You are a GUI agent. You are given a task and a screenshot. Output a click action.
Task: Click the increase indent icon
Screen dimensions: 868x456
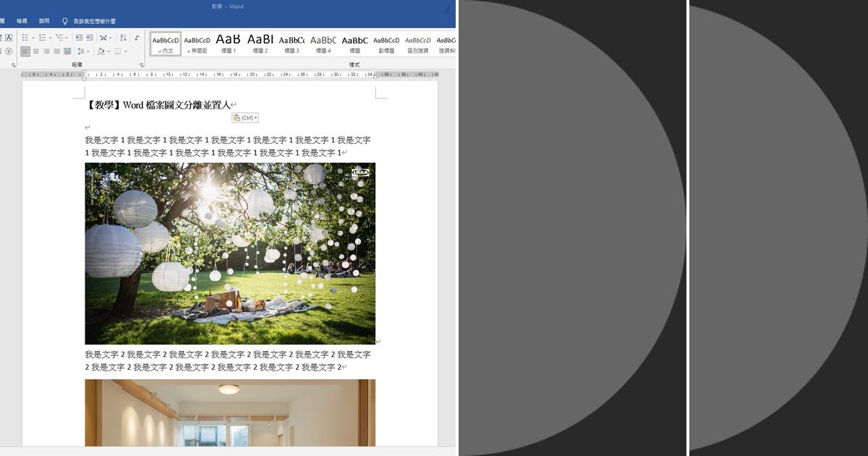coord(91,38)
